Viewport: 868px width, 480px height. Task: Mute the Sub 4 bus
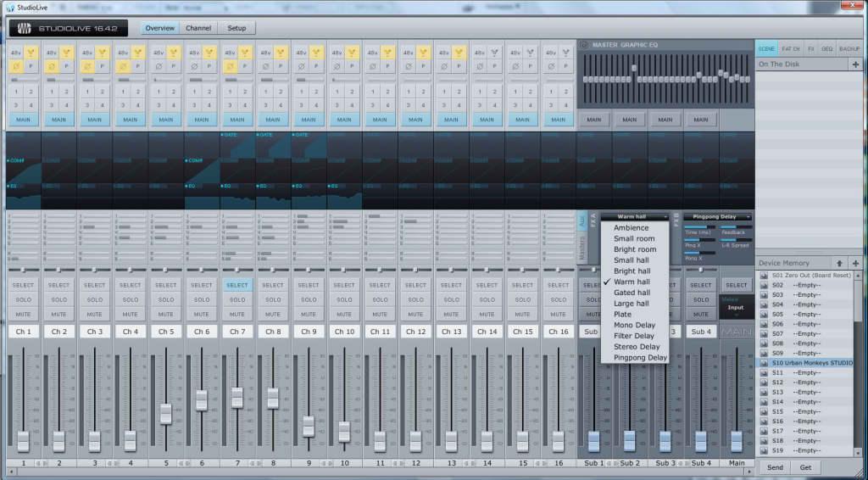pyautogui.click(x=701, y=315)
